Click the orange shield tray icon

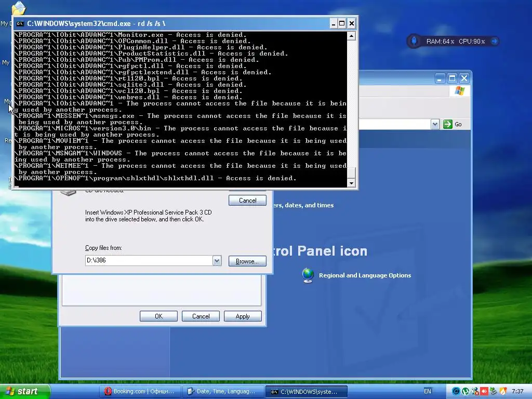pyautogui.click(x=503, y=391)
